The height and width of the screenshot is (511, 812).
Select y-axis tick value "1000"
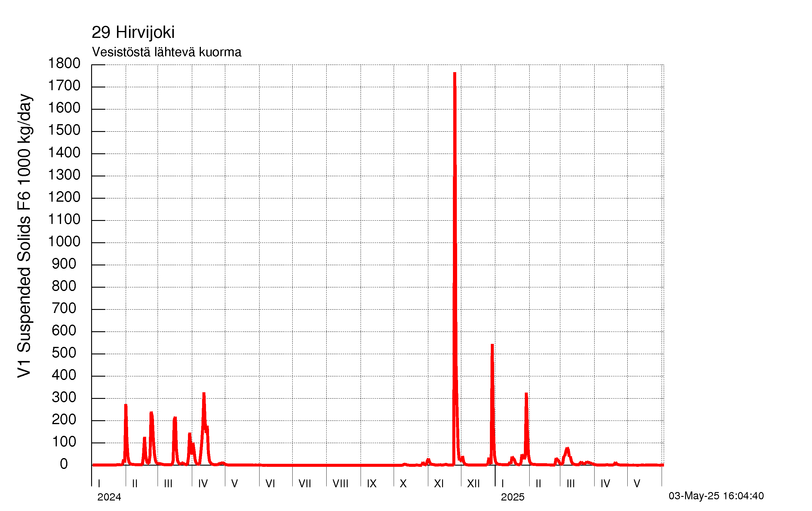(x=64, y=242)
